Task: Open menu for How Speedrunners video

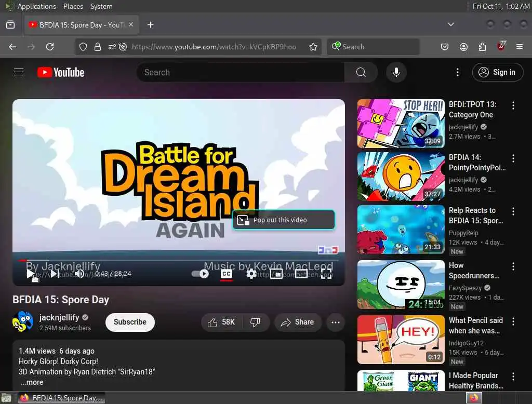Action: (513, 266)
